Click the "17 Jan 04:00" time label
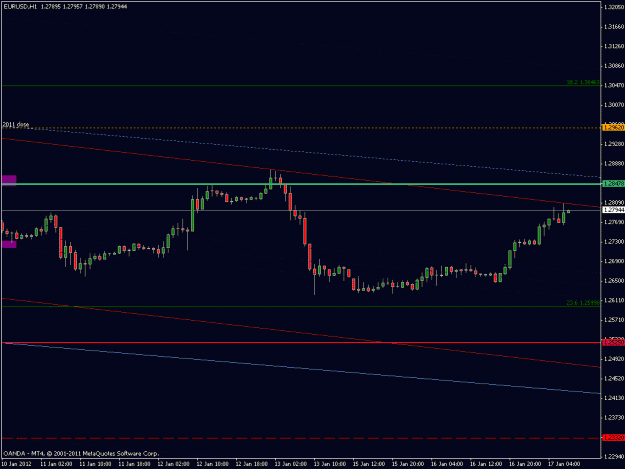625x469 pixels. (x=564, y=464)
